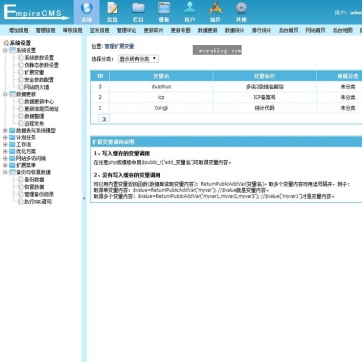Open 远程发布 in the tree
This screenshot has width=362, height=362.
34,124
